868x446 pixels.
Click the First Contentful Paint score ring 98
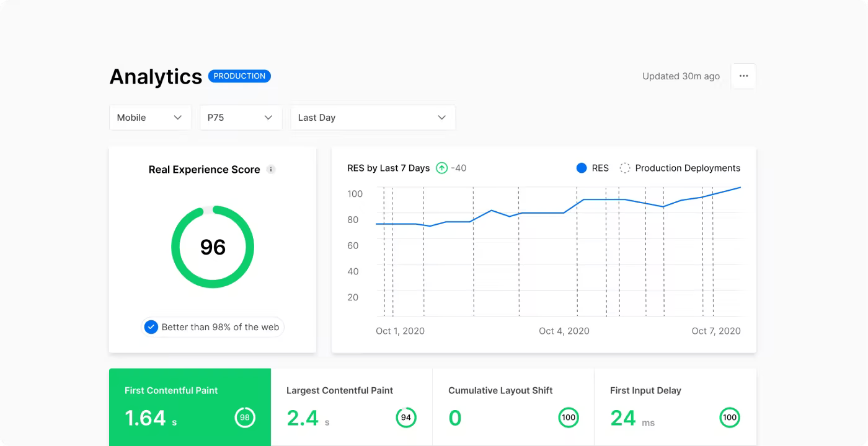click(245, 418)
